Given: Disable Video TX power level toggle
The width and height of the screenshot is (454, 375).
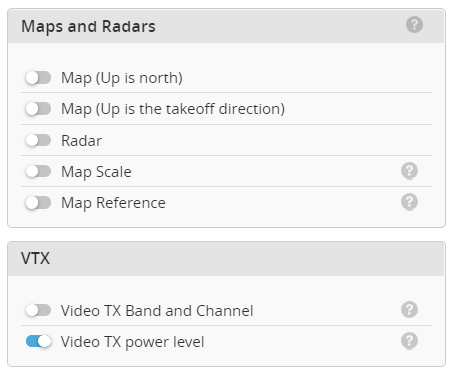Looking at the screenshot, I should click(38, 341).
